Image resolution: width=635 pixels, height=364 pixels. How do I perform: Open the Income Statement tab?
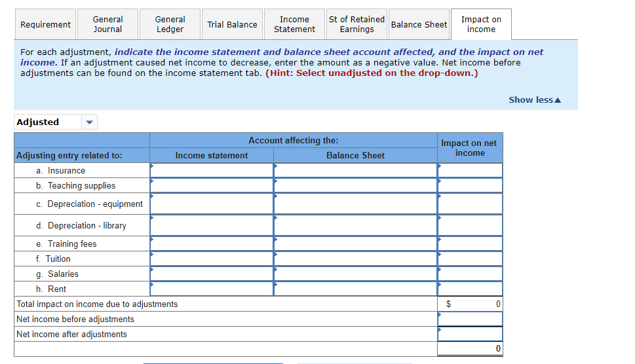pyautogui.click(x=294, y=24)
